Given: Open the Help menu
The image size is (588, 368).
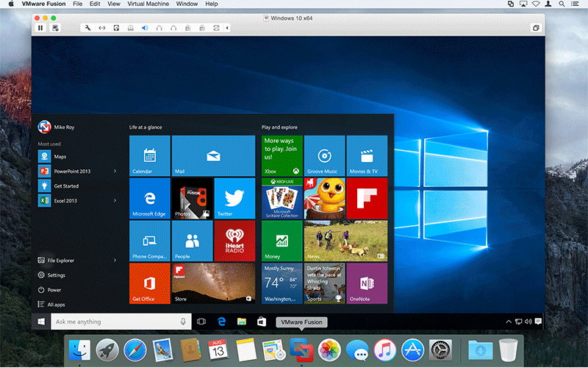Looking at the screenshot, I should click(x=212, y=4).
